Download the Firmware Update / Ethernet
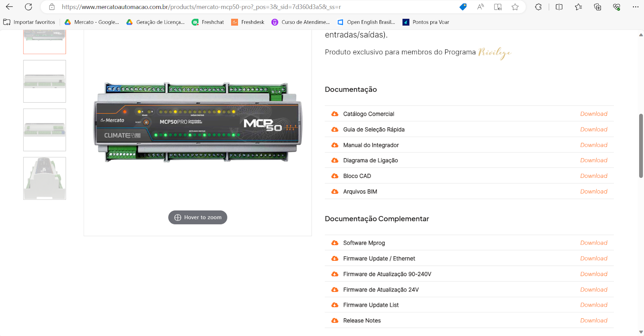This screenshot has width=644, height=336. 594,258
